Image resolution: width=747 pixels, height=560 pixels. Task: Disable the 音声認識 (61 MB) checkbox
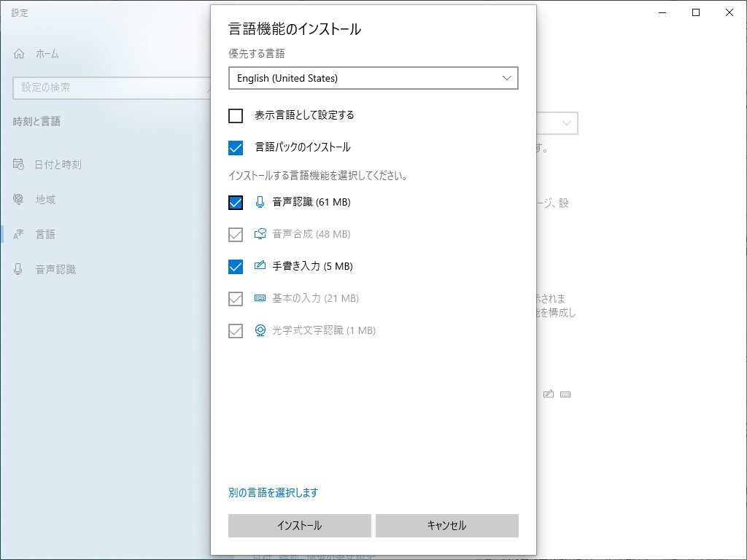236,202
